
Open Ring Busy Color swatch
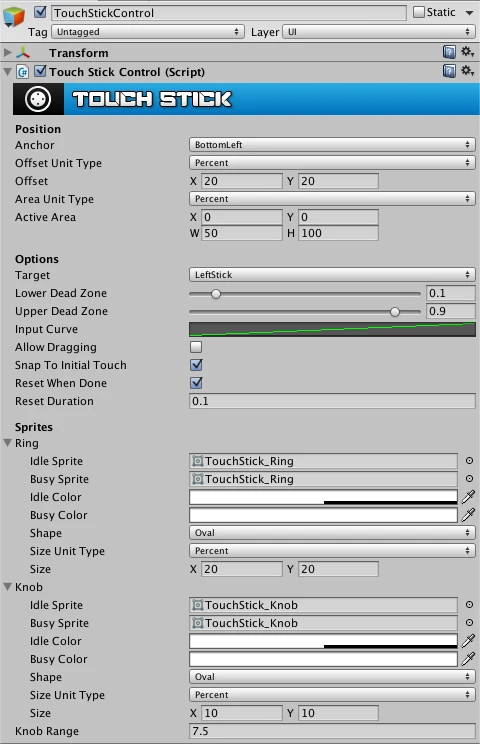click(323, 515)
